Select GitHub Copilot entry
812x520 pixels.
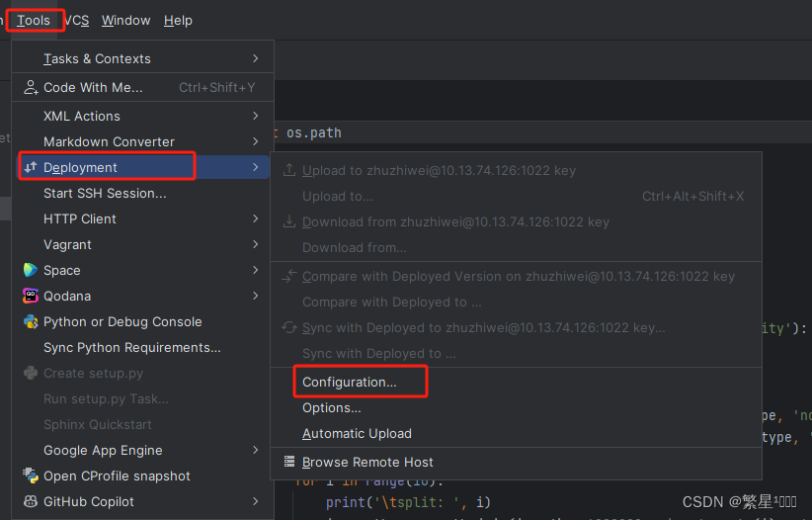pos(143,501)
